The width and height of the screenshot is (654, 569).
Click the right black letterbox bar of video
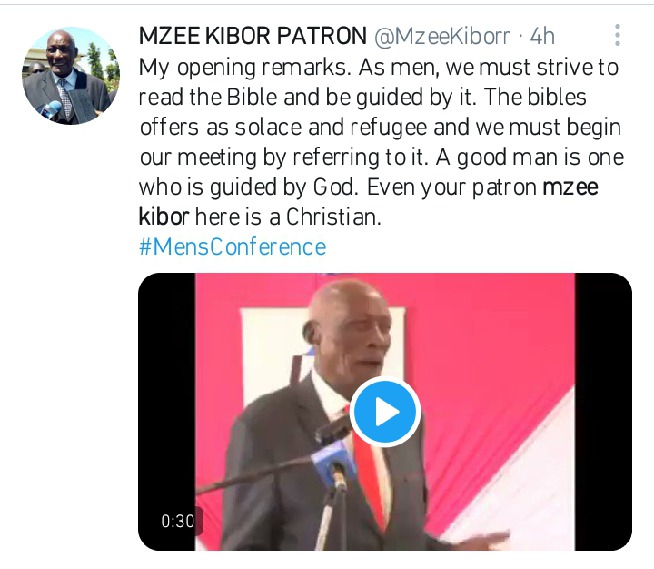pyautogui.click(x=603, y=411)
